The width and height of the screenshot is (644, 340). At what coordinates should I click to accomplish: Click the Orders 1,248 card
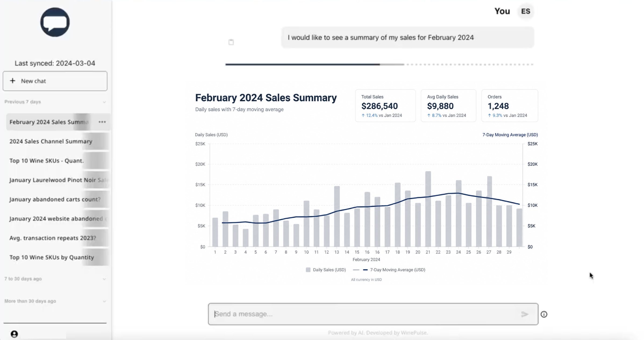click(510, 106)
